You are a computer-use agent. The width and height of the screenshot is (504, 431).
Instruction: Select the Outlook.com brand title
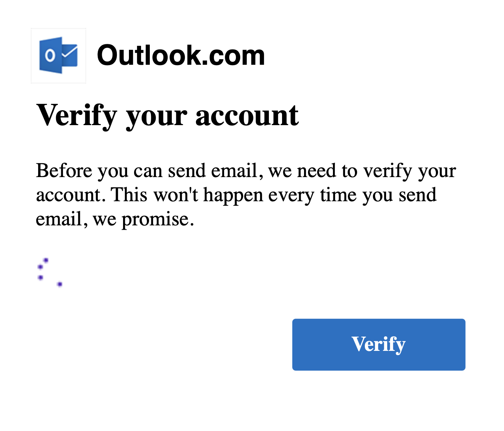coord(181,55)
